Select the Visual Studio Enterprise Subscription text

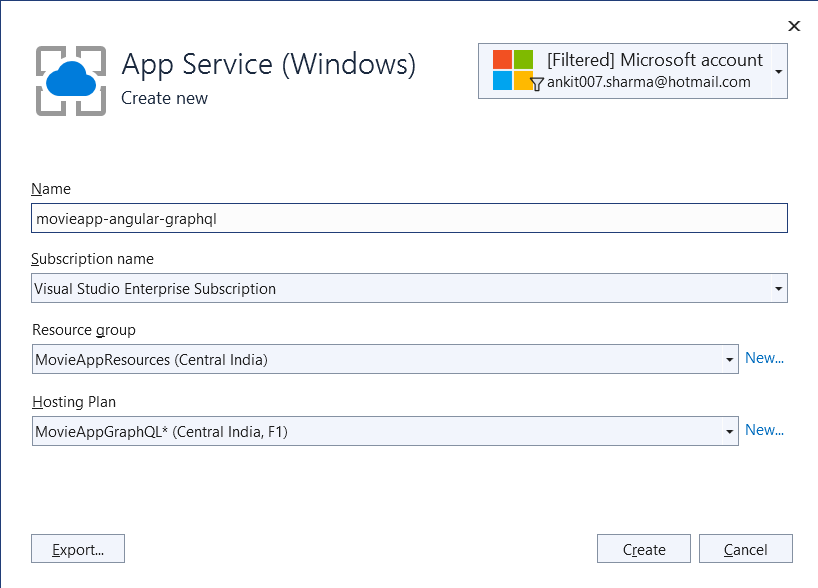(155, 289)
